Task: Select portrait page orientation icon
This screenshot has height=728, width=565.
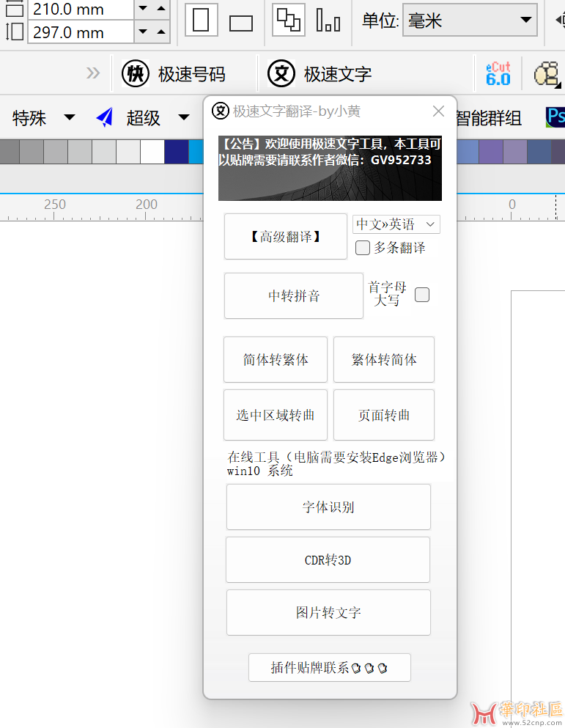Action: (x=201, y=20)
